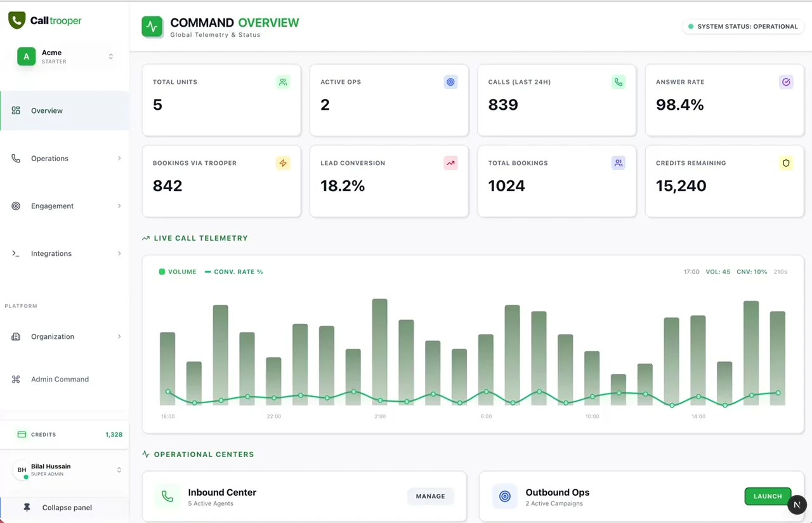Click the Credits card icon in sidebar
The height and width of the screenshot is (523, 812).
(x=22, y=435)
